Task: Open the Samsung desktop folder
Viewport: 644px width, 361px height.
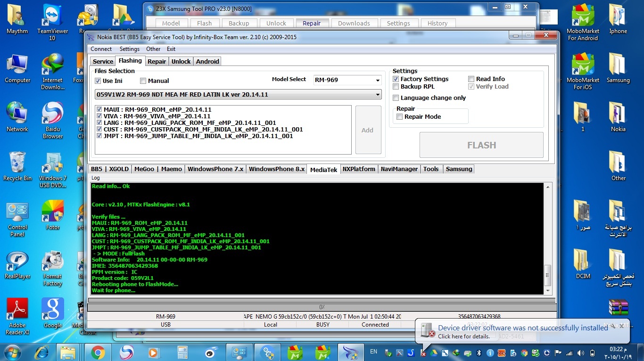Action: pos(618,68)
